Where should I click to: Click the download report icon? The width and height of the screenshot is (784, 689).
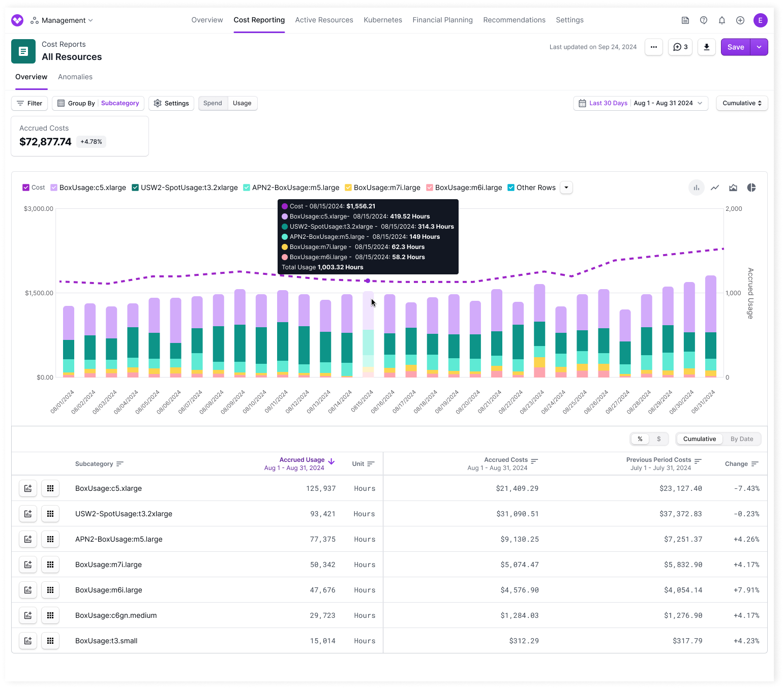[x=707, y=47]
